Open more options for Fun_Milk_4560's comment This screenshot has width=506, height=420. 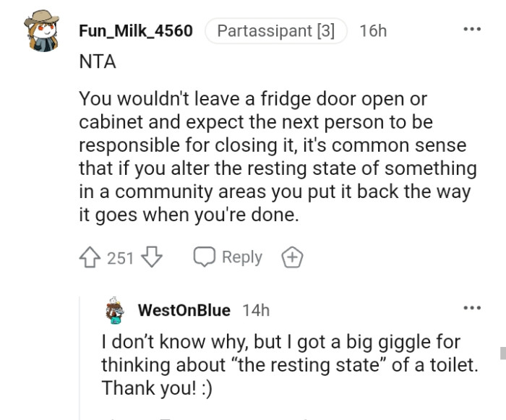point(472,30)
